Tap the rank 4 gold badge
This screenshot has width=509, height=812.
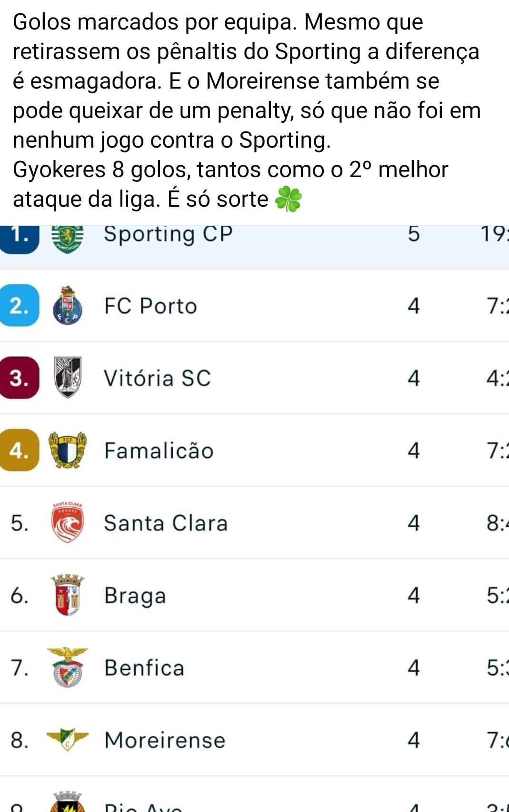pos(20,450)
